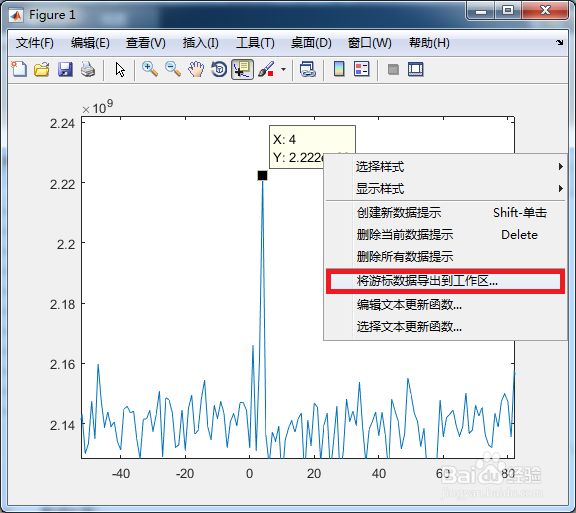Maximize the Figure 1 window
The image size is (576, 513).
pos(508,11)
